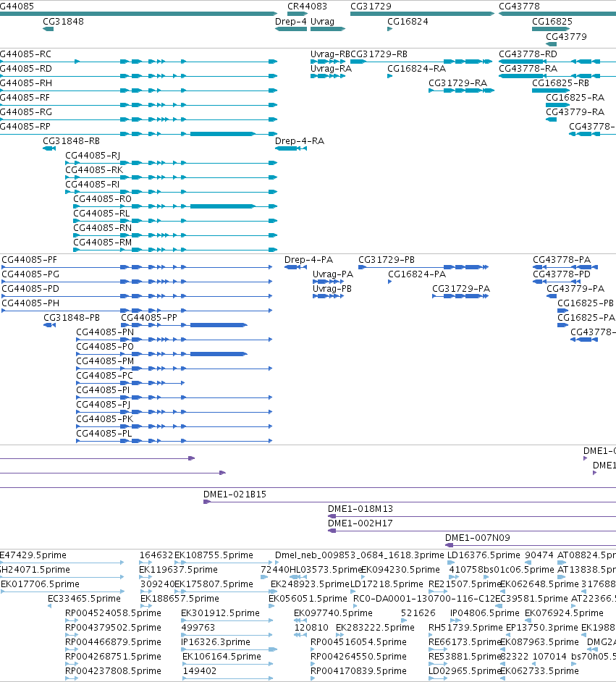Image resolution: width=616 pixels, height=682 pixels.
Task: Open the DME1-021B15 clone label
Action: [235, 494]
